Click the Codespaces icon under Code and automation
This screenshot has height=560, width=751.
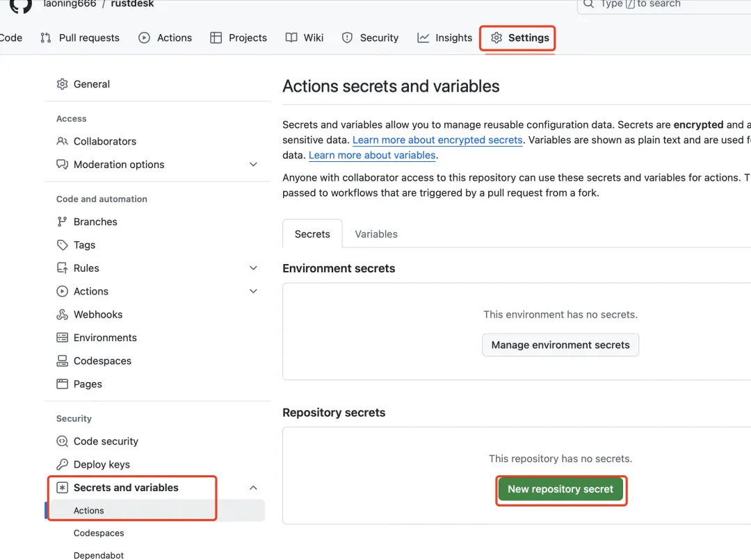point(63,361)
